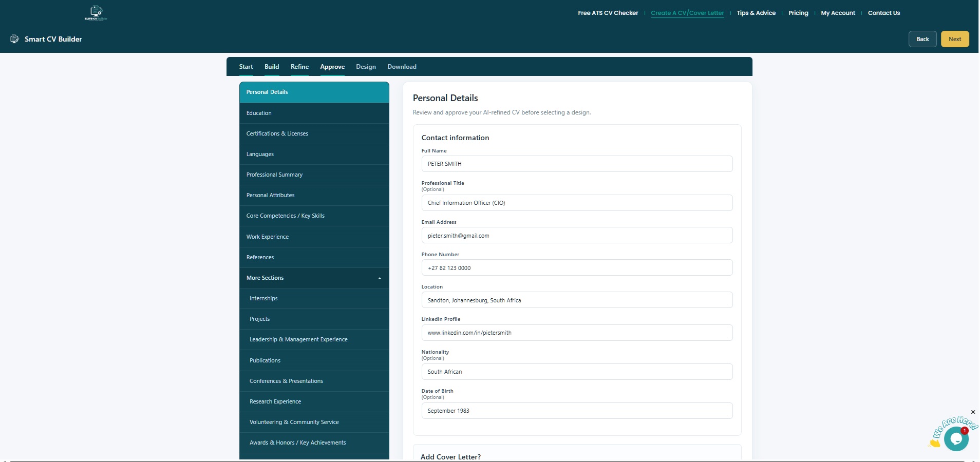Open Awards & Honors / Key Achievements

[x=314, y=442]
